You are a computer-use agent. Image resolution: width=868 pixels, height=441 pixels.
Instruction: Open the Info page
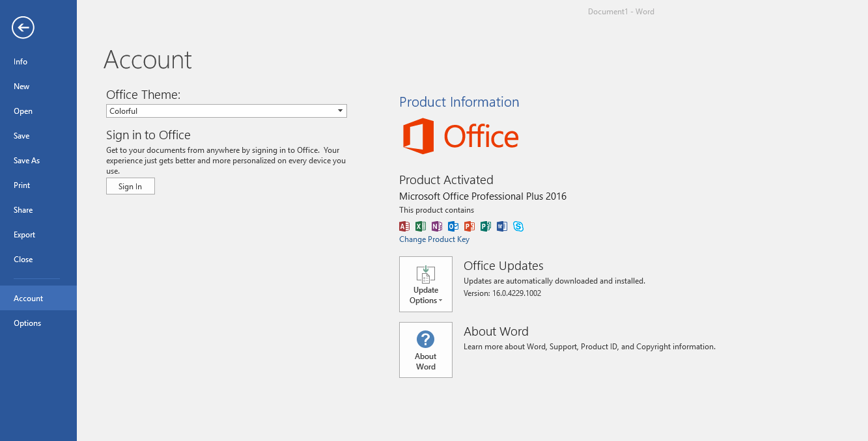38,62
